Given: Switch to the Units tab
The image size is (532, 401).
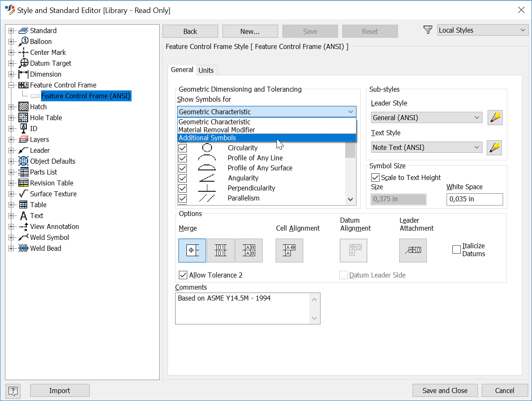Looking at the screenshot, I should 207,70.
